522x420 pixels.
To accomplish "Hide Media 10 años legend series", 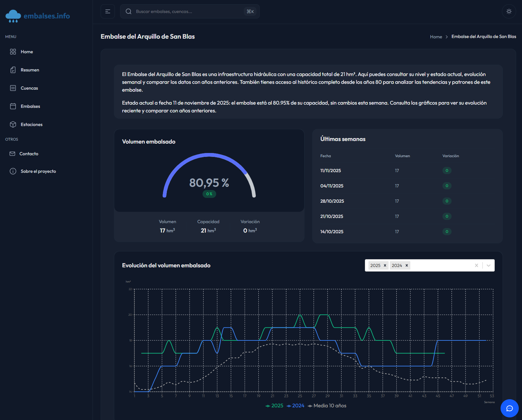I will tap(327, 406).
